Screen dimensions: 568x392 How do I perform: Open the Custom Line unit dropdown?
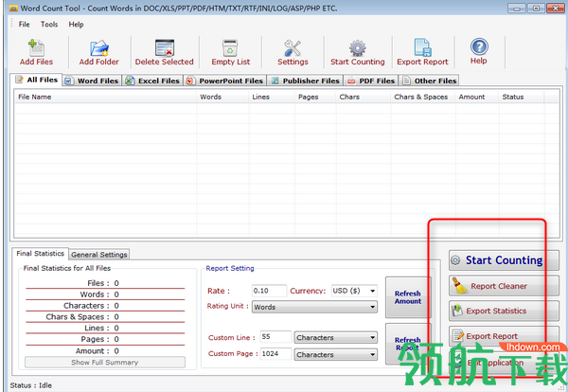point(335,337)
